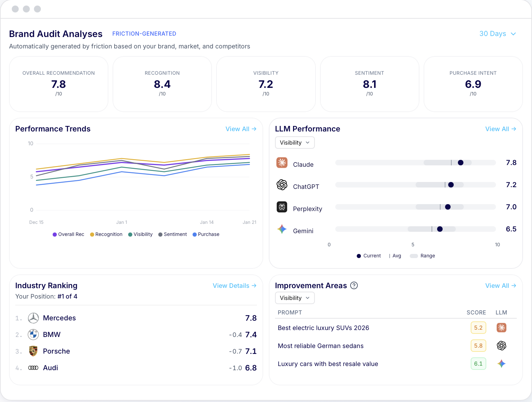Toggle the Recognition legend series
This screenshot has height=402, width=532.
[x=106, y=234]
